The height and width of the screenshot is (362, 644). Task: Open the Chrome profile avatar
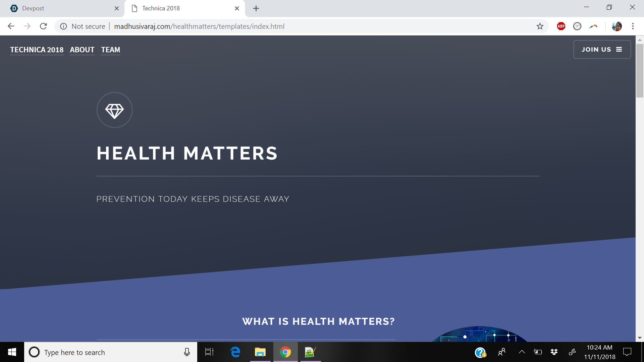click(616, 26)
